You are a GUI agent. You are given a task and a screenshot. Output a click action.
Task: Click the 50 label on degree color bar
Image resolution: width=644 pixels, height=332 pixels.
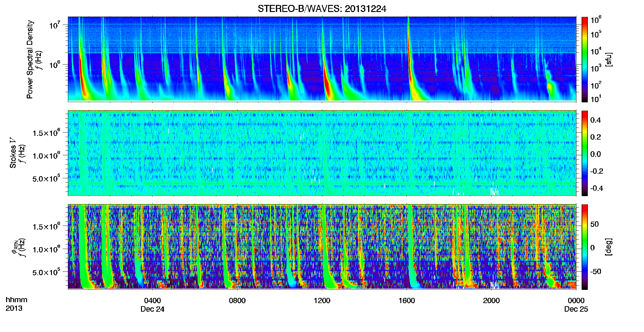click(594, 224)
